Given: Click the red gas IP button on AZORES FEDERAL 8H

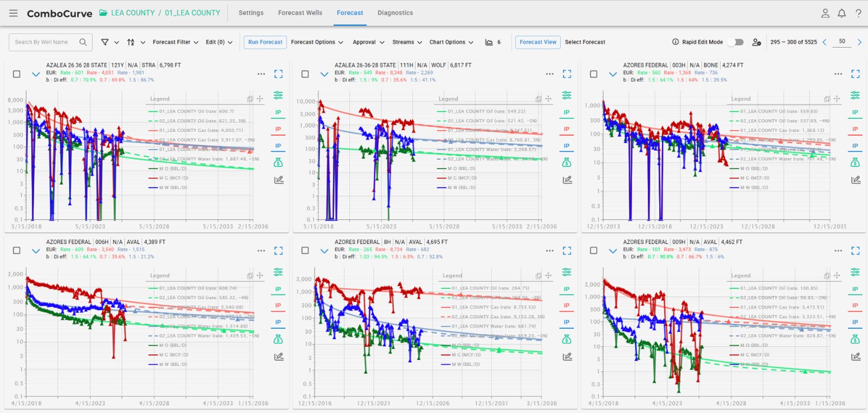Looking at the screenshot, I should pos(566,306).
